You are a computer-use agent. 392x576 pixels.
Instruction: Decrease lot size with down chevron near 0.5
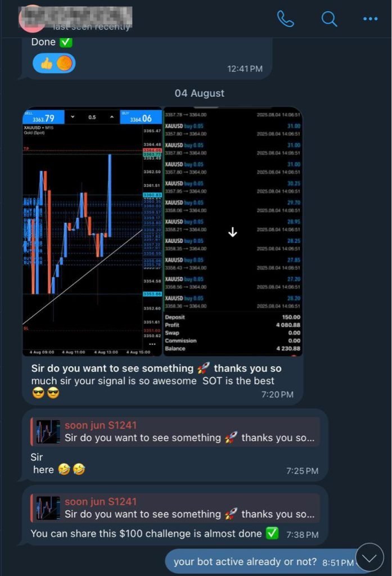(73, 117)
